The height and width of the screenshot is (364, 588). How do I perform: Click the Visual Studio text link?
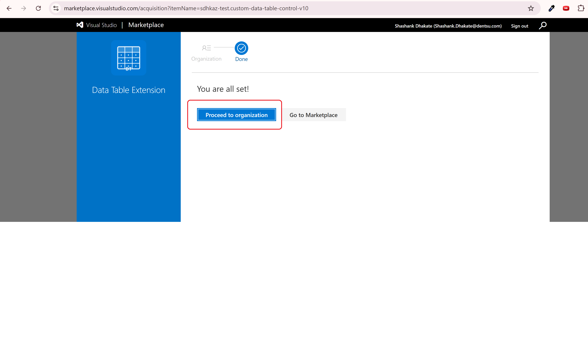click(101, 25)
